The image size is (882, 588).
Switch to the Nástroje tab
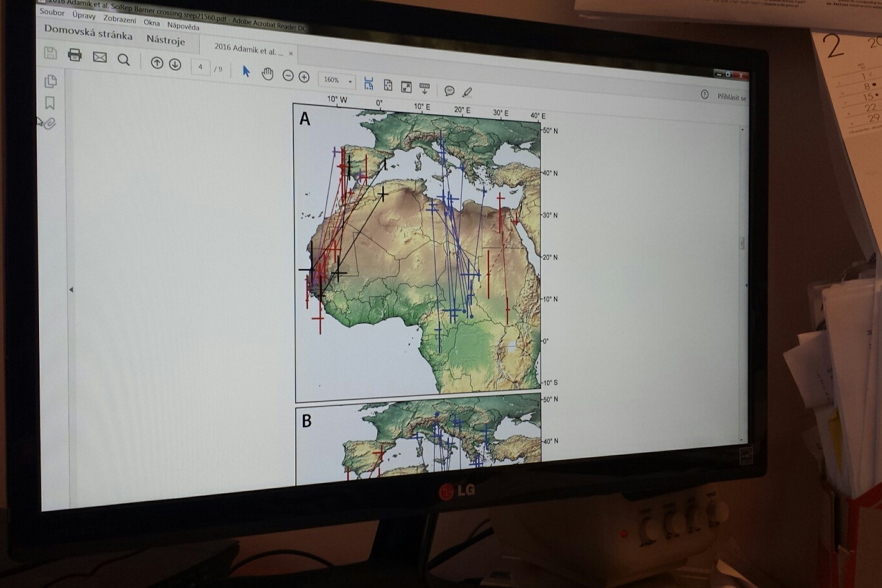click(165, 40)
